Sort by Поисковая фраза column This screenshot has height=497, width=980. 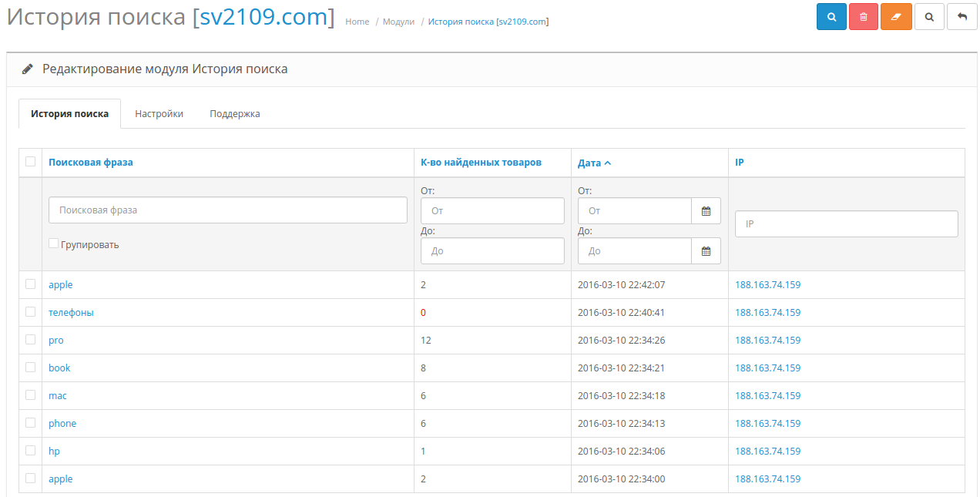(91, 163)
